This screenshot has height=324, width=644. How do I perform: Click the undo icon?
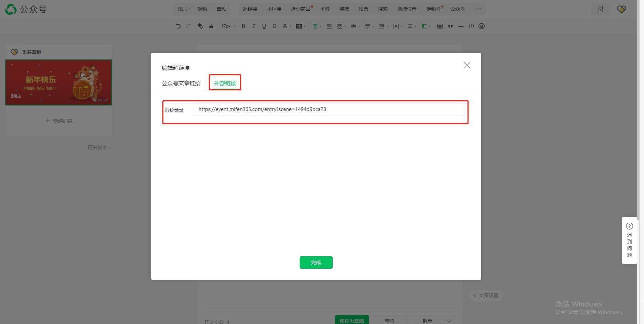pos(178,26)
